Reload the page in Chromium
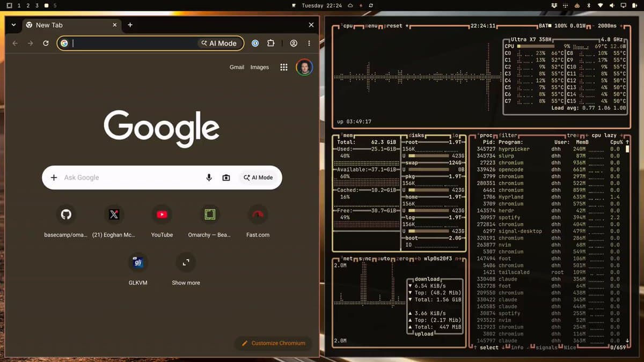The image size is (644, 362). pos(46,43)
